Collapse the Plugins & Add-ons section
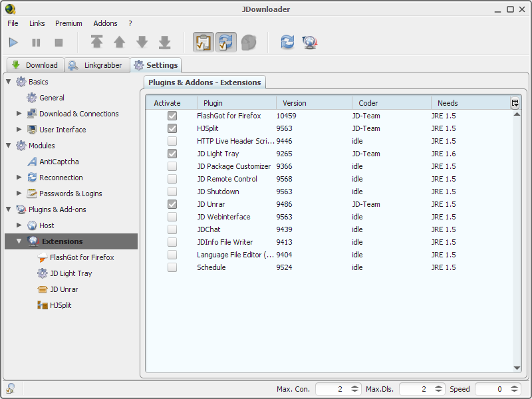The width and height of the screenshot is (532, 399). (x=8, y=209)
